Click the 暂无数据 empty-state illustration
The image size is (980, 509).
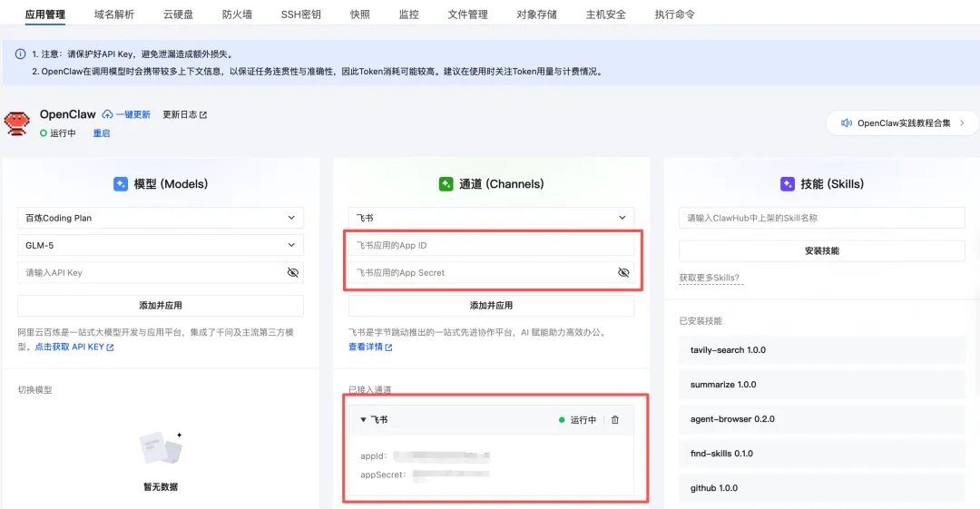point(161,447)
